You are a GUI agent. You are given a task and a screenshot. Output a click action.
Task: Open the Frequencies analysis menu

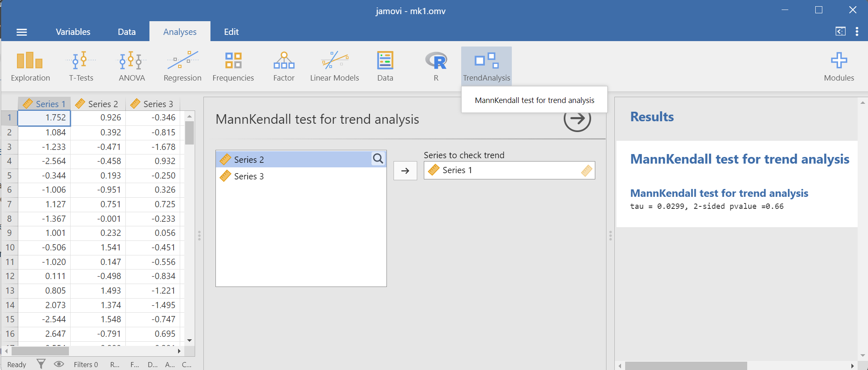point(233,66)
